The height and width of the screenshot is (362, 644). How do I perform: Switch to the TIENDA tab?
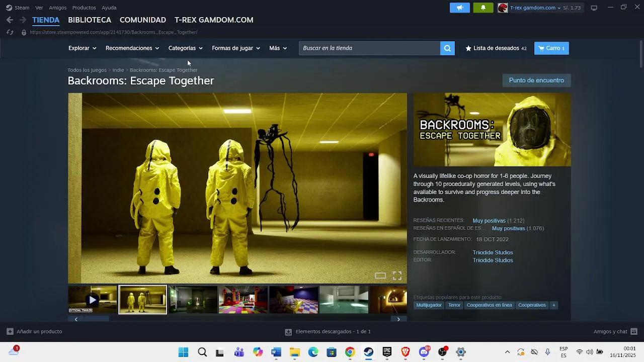pos(46,20)
